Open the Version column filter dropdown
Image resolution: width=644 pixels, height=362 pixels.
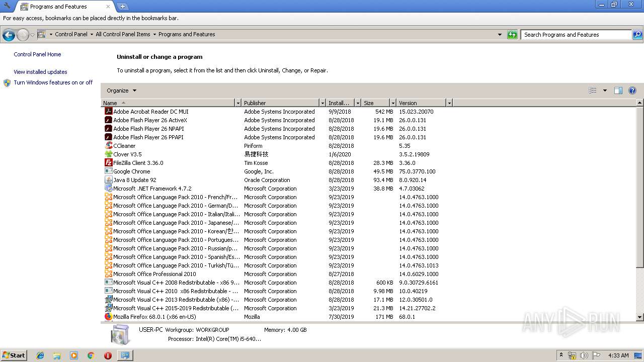pos(449,103)
